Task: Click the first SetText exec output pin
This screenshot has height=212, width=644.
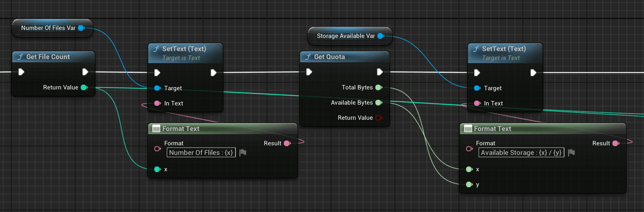Action: click(x=213, y=73)
